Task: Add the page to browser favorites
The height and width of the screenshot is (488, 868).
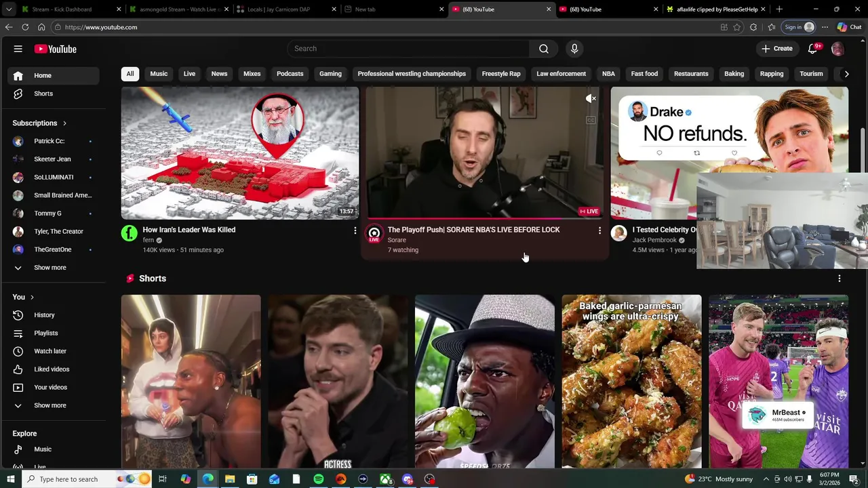Action: coord(737,27)
